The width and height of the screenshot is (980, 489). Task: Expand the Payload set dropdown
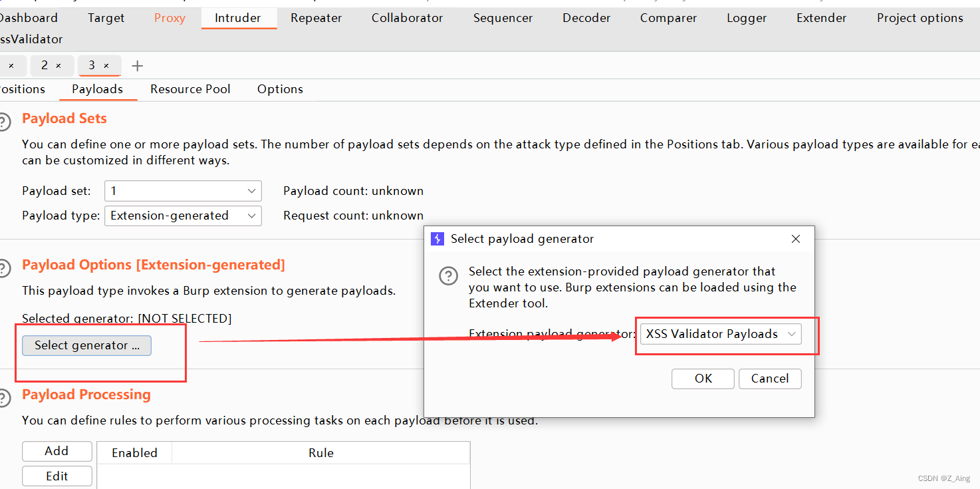tap(183, 191)
